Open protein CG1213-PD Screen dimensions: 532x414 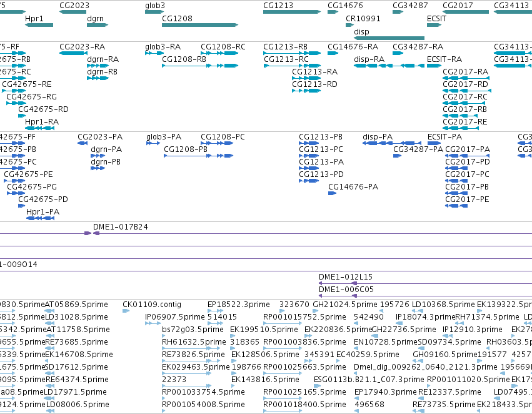click(x=321, y=174)
